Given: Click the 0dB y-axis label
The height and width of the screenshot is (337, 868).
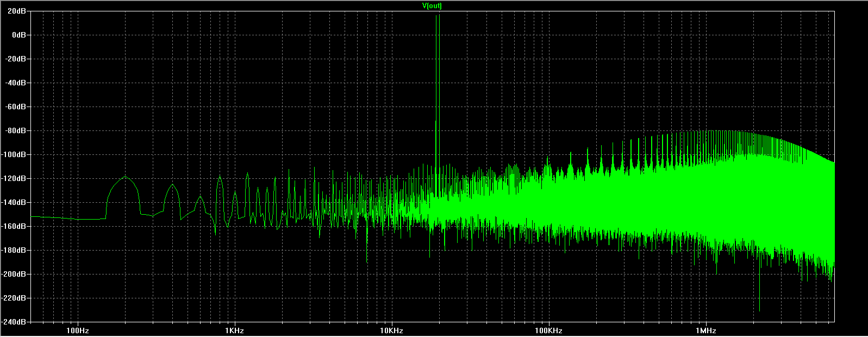Looking at the screenshot, I should click(20, 35).
